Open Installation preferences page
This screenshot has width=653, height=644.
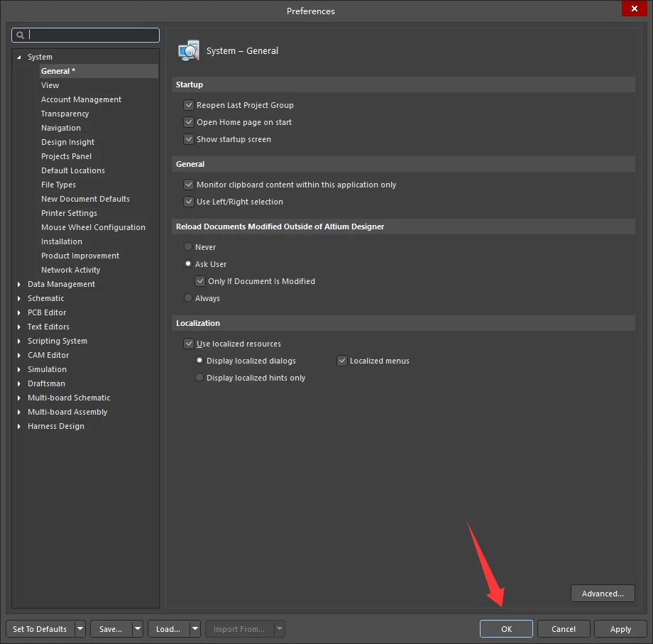pos(62,241)
